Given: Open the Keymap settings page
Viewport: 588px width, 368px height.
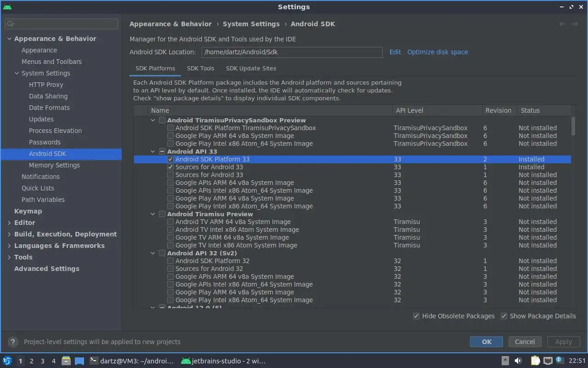Looking at the screenshot, I should tap(28, 211).
